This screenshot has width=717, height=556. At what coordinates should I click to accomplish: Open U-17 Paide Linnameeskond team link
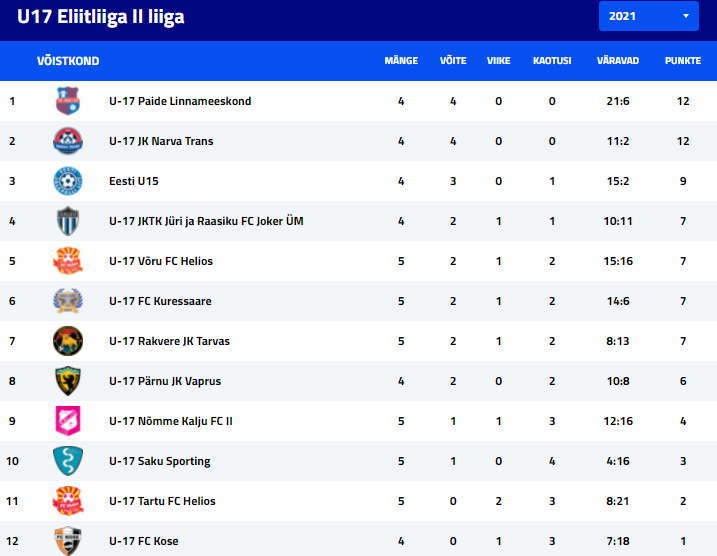pos(180,101)
